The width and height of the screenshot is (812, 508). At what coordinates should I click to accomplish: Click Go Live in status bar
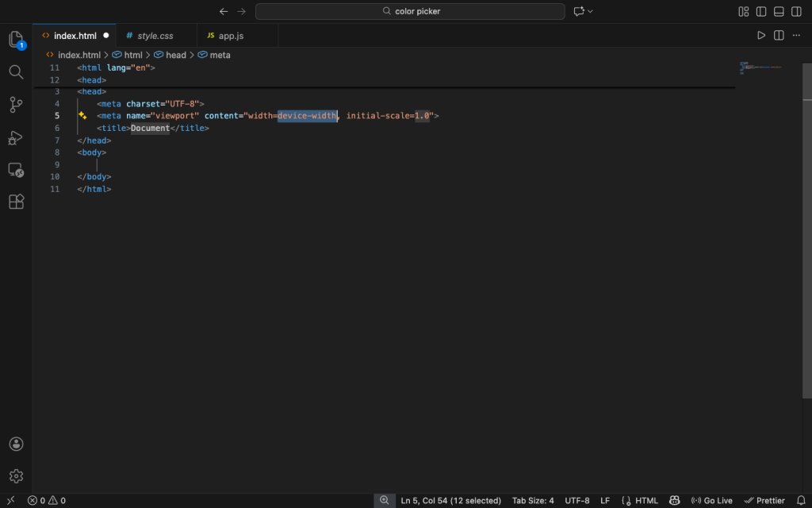tap(712, 501)
